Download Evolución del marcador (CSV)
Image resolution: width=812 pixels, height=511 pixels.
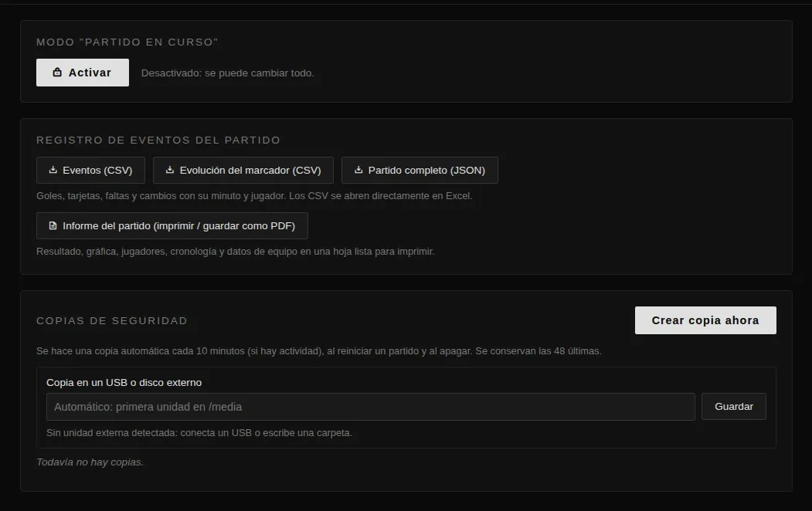click(243, 170)
